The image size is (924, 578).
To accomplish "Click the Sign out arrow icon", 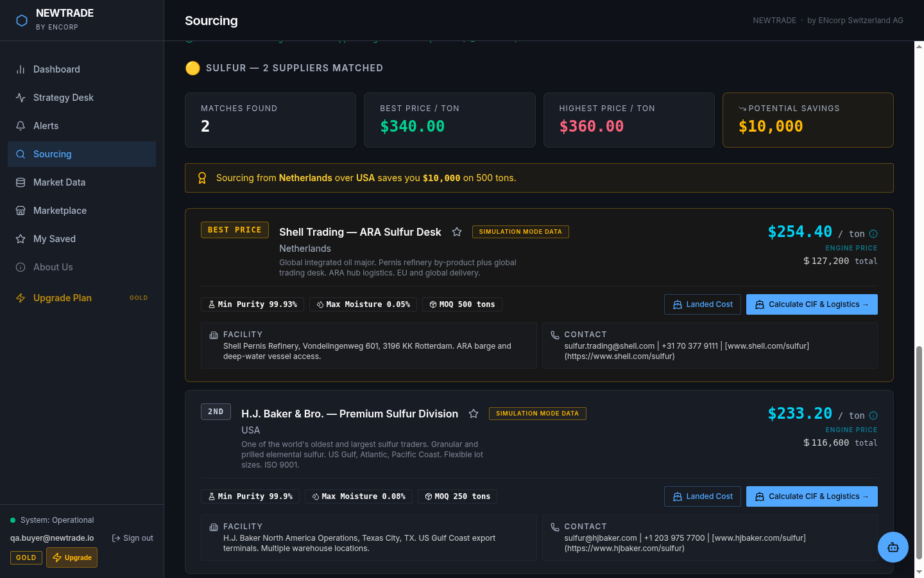I will (116, 538).
